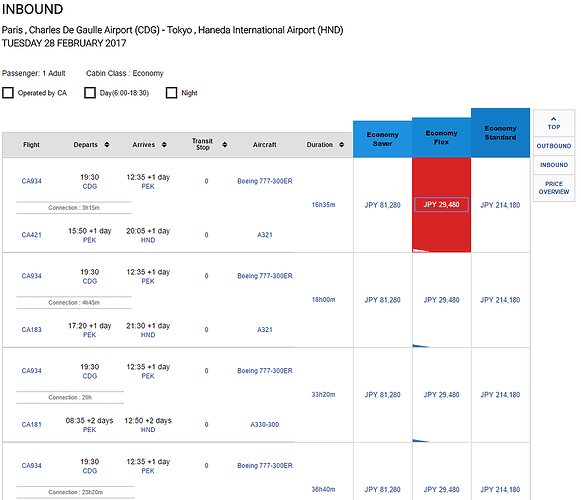Click the 16h35m duration value
This screenshot has height=500, width=581.
[323, 205]
